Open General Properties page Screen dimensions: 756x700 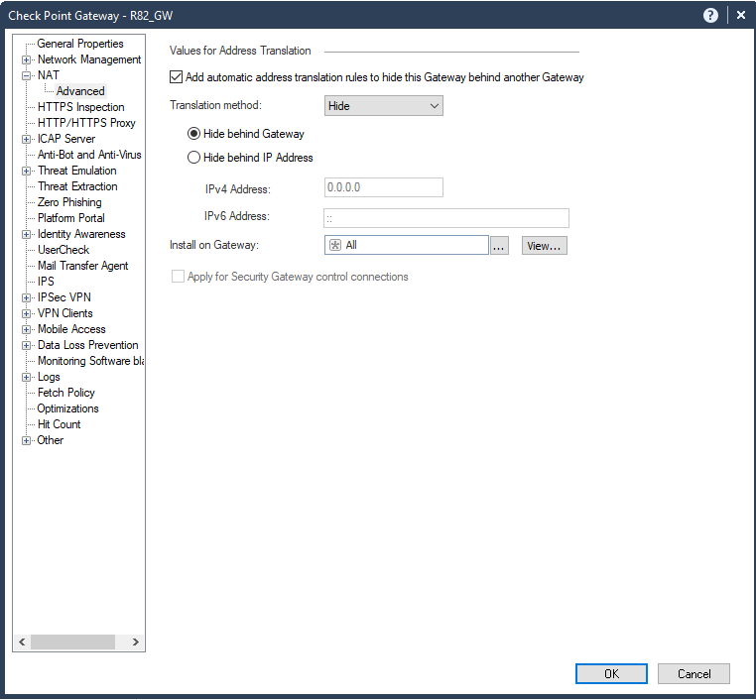80,44
